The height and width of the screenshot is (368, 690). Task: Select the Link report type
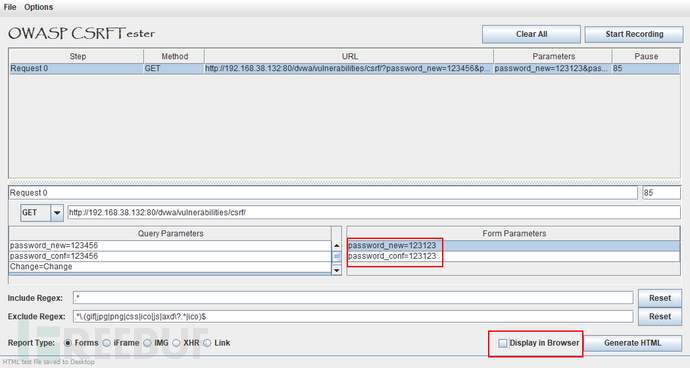point(207,343)
